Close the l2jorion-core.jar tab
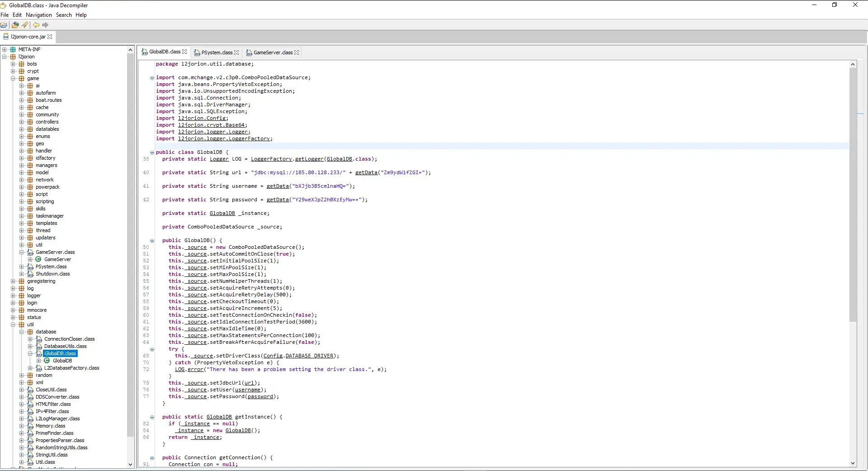The image size is (868, 471). (x=50, y=37)
